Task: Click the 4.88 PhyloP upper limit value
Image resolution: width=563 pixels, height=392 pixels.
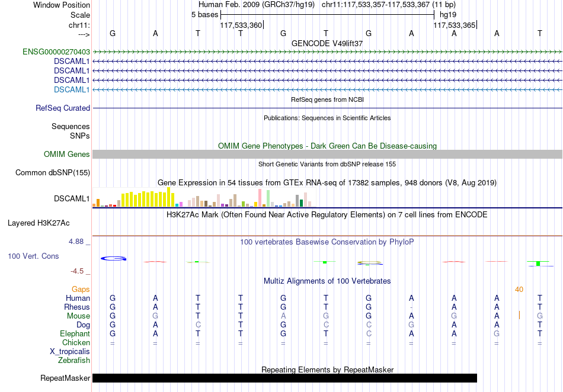Action: 76,242
